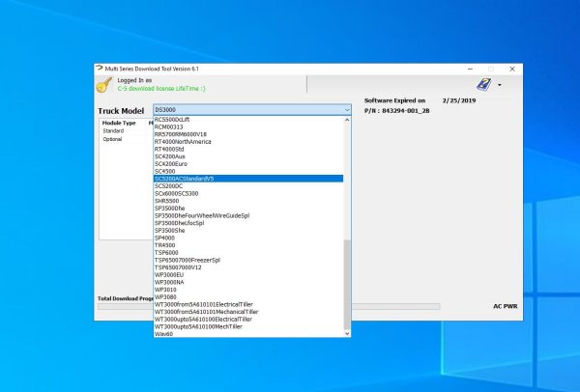This screenshot has height=392, width=580.
Task: Expand the arrow beside the help book
Action: click(x=500, y=85)
